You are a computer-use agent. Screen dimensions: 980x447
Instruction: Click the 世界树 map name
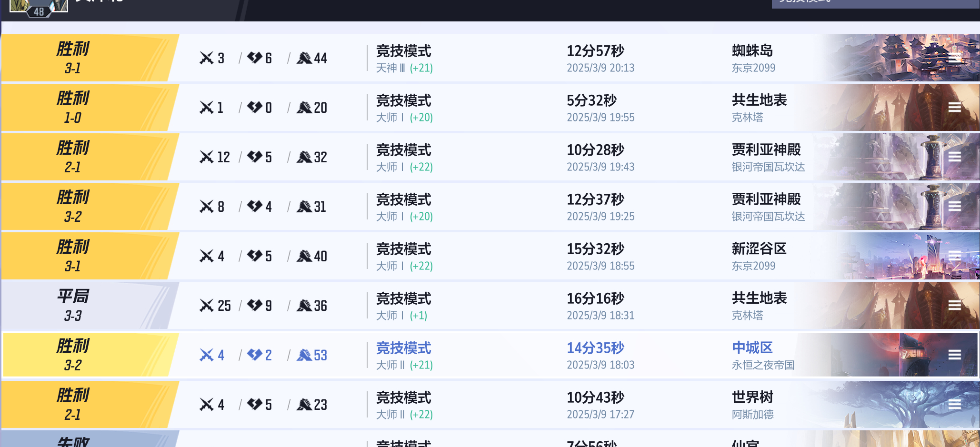(x=752, y=397)
